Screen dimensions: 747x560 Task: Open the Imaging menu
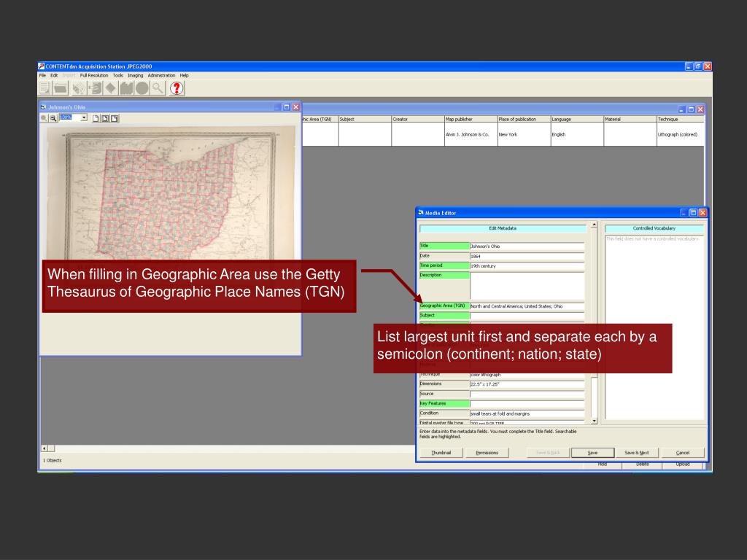pos(135,75)
